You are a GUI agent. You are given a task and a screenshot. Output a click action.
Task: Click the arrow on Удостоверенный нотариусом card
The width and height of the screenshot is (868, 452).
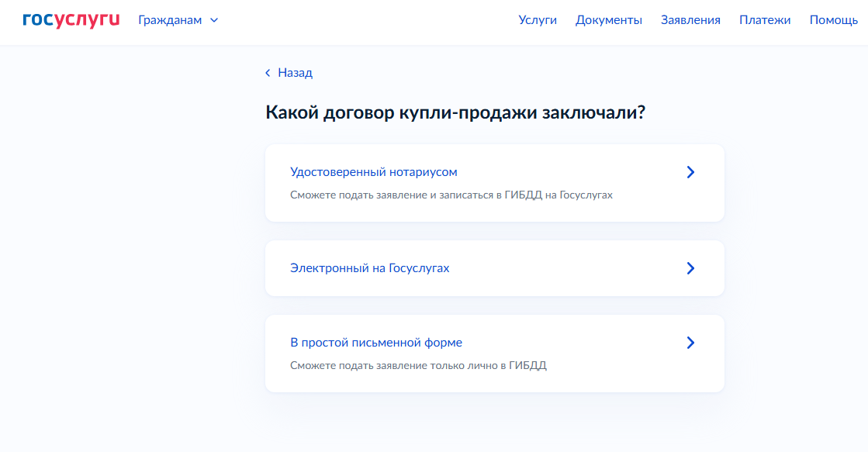click(x=690, y=172)
